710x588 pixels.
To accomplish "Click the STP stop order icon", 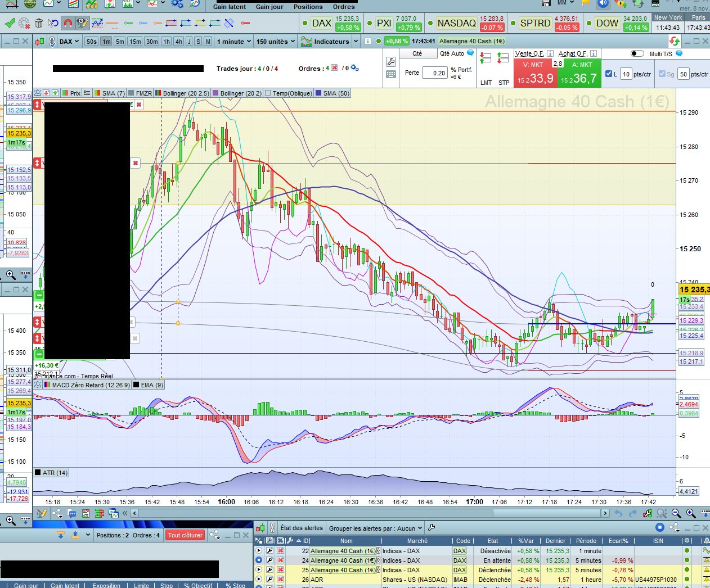I will coord(504,58).
